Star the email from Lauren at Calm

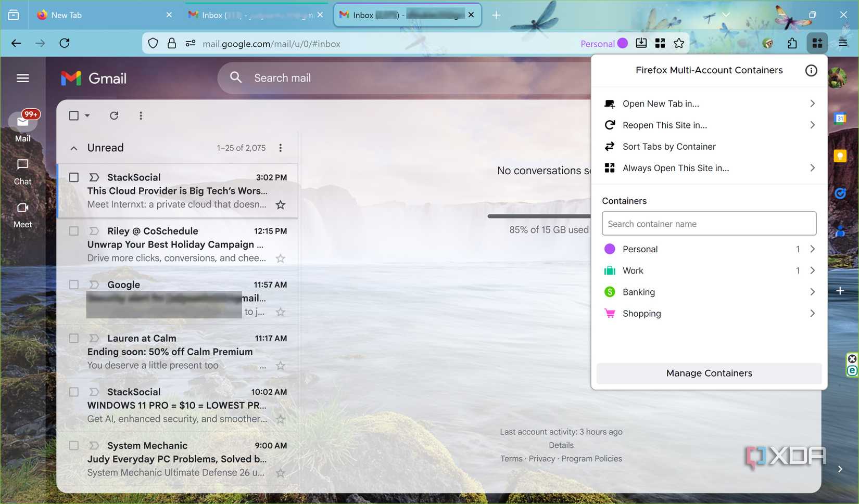coord(280,365)
